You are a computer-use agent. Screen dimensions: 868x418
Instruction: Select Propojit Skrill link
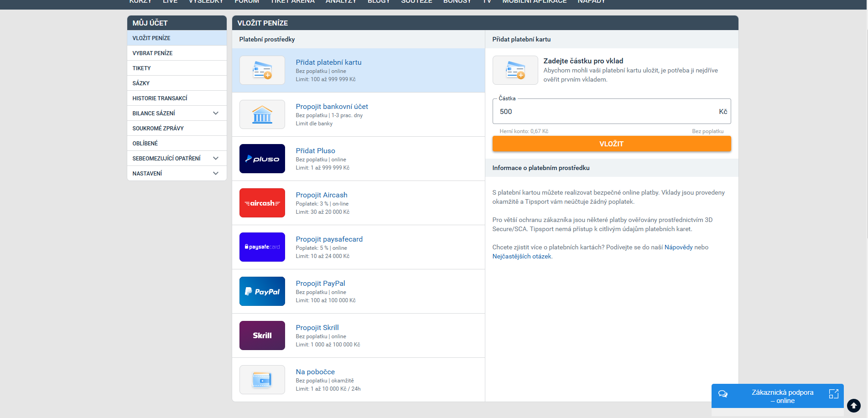[317, 328]
